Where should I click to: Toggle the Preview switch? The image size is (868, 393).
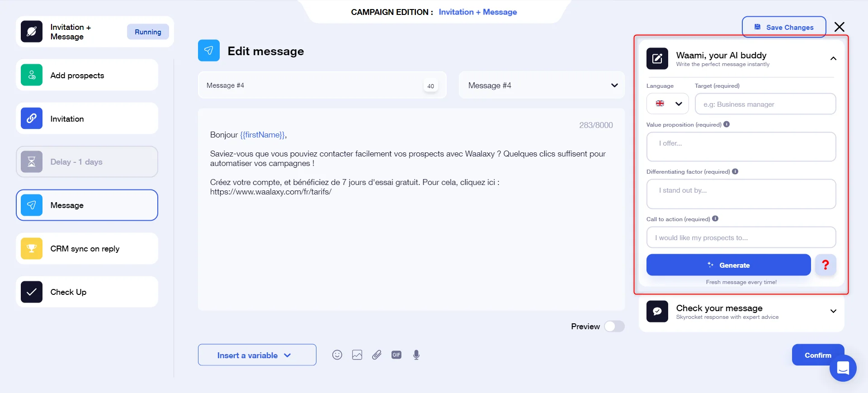pyautogui.click(x=614, y=327)
